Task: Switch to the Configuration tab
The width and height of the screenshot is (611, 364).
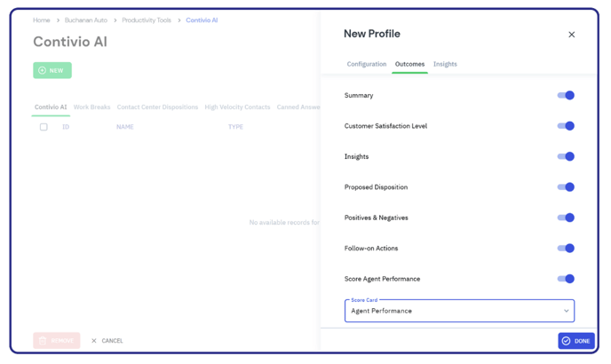Action: (367, 64)
